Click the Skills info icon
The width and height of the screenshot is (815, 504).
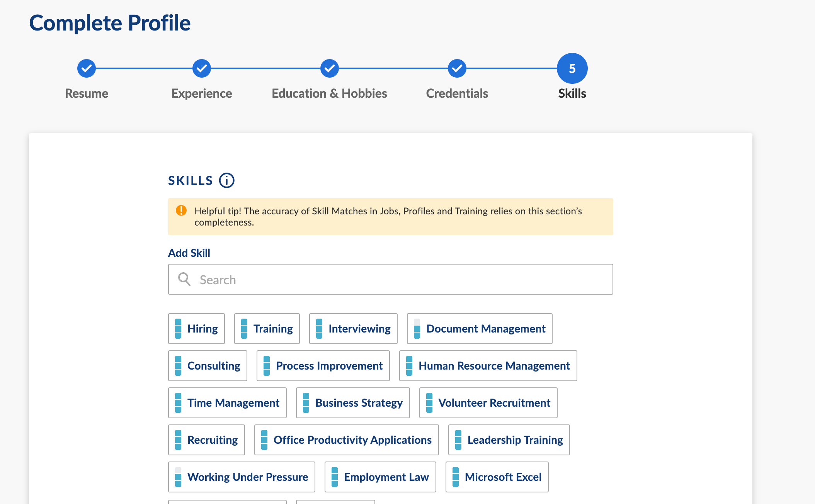point(227,180)
